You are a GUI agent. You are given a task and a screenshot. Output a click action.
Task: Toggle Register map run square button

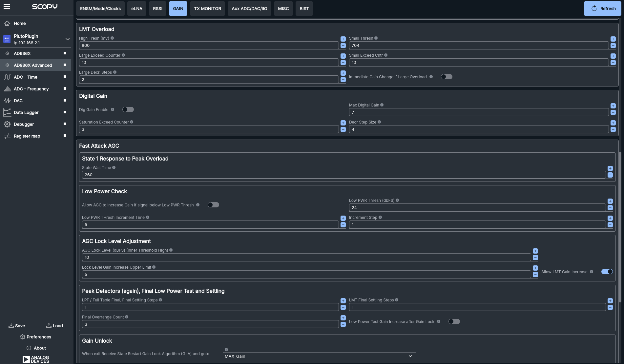pos(65,136)
